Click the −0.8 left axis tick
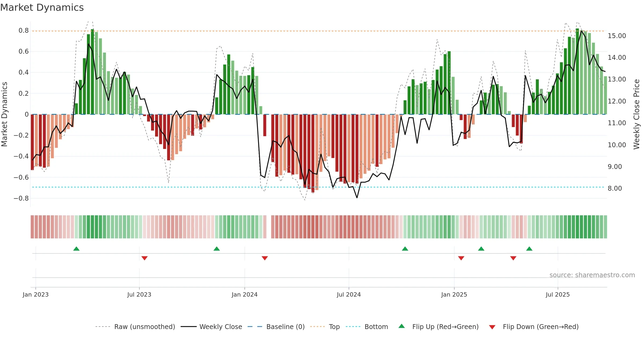Screen dimensions: 644x362 point(21,198)
